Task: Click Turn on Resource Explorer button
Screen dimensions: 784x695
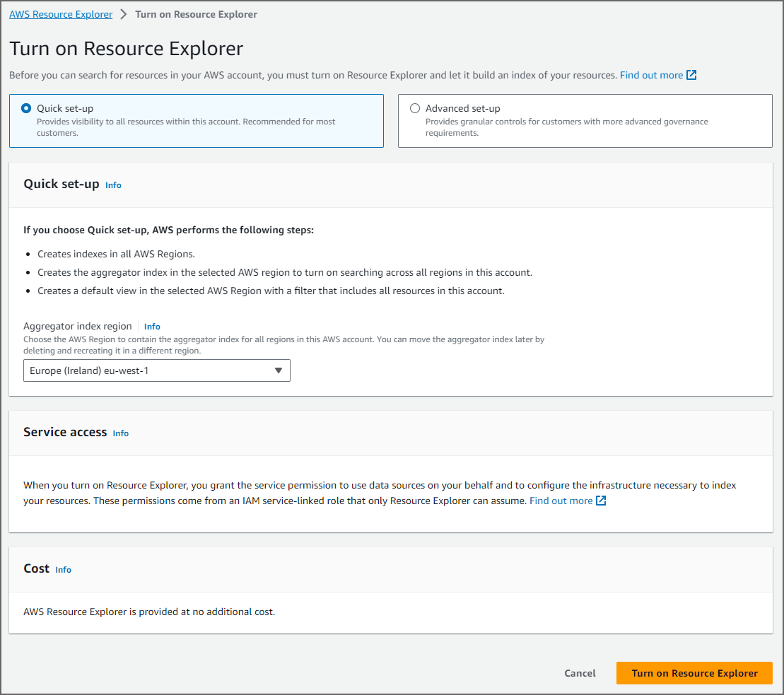Action: [694, 673]
